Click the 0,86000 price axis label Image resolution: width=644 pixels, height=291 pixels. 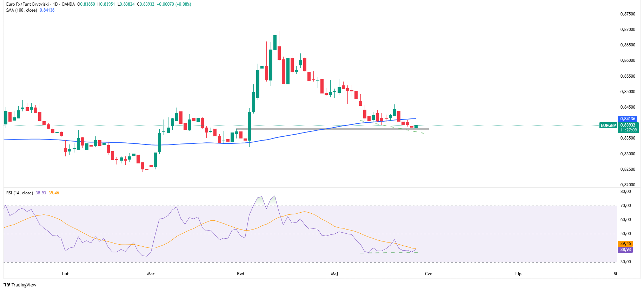[x=628, y=60]
